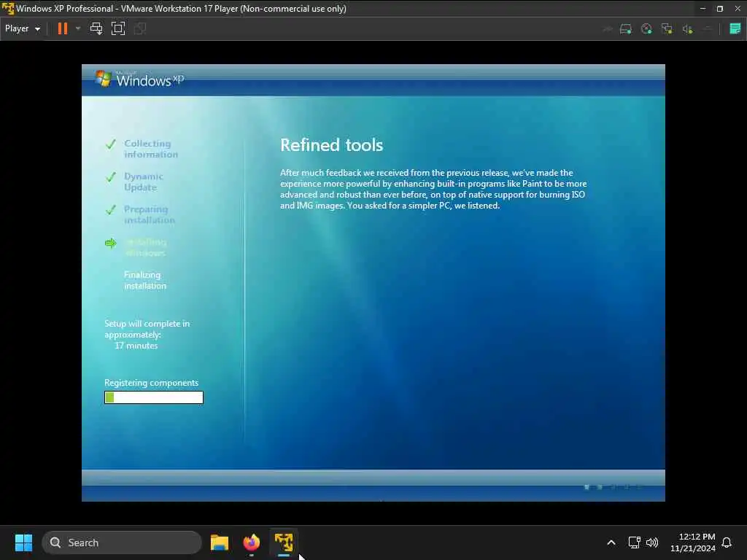The width and height of the screenshot is (747, 560).
Task: Click the Finalizing installation step
Action: tap(145, 280)
